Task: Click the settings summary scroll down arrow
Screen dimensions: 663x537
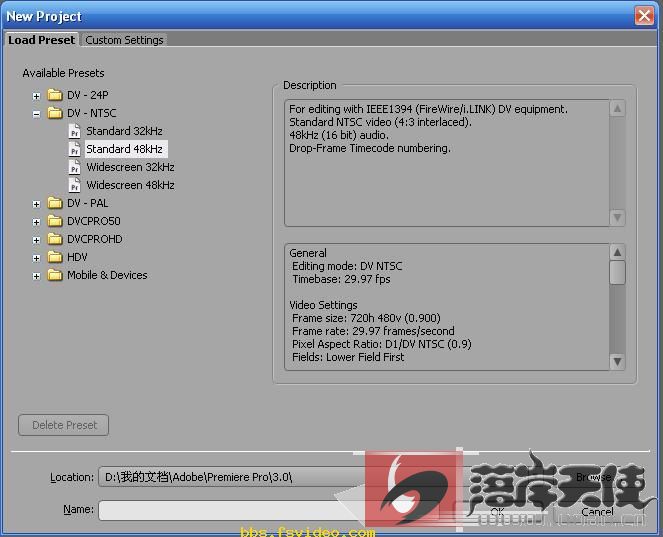Action: coord(617,362)
